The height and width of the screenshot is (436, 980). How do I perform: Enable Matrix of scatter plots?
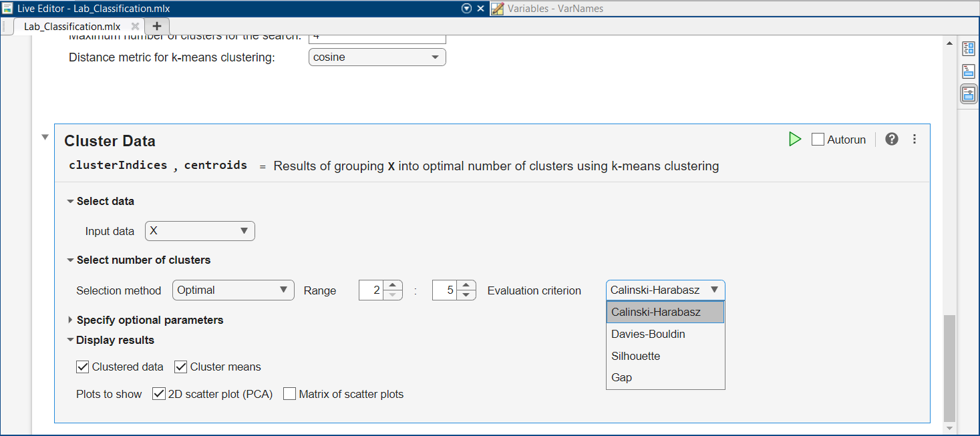tap(290, 394)
